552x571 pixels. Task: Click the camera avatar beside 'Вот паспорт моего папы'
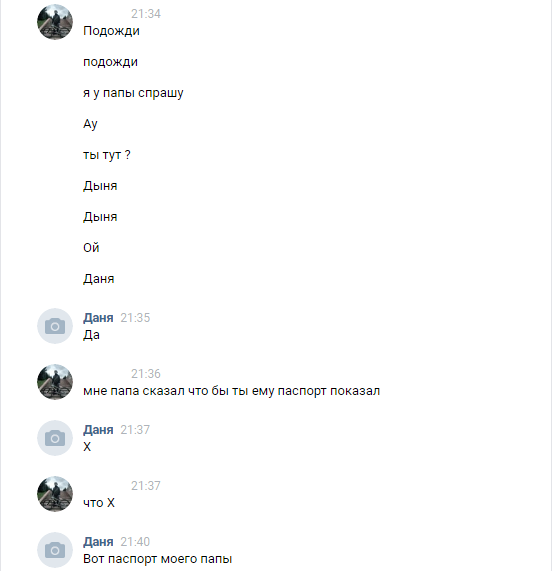coord(55,550)
